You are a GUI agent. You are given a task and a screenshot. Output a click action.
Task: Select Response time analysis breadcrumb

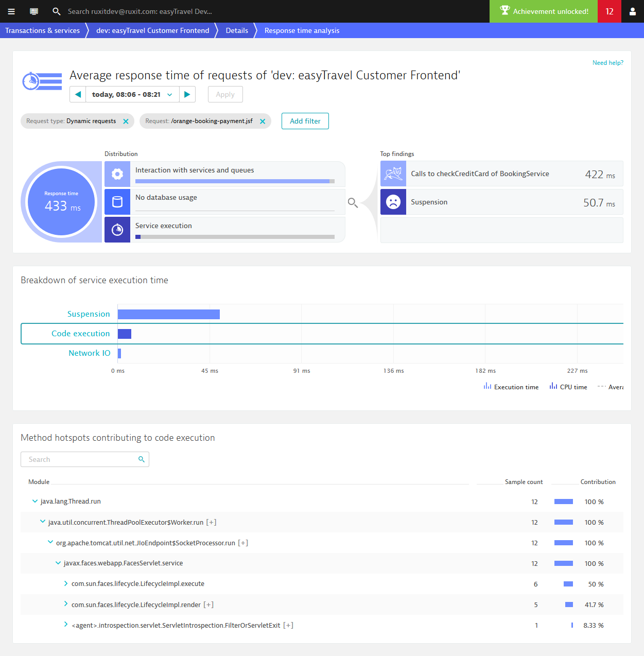pos(302,30)
